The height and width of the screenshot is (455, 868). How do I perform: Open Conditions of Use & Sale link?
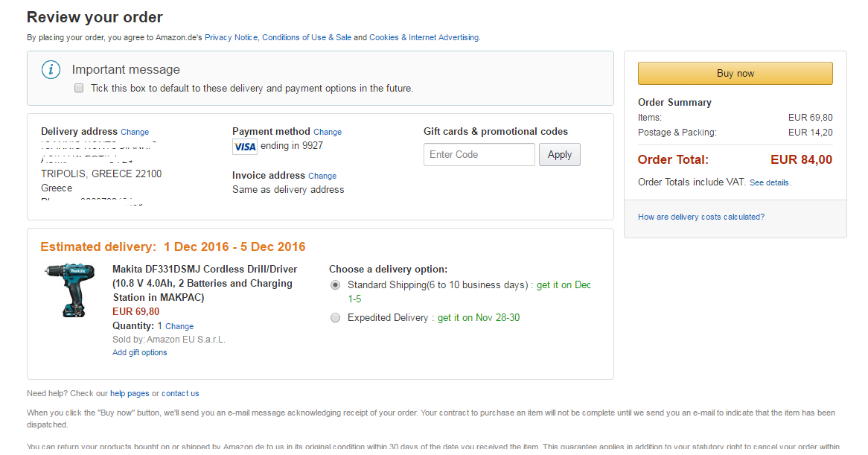(306, 37)
